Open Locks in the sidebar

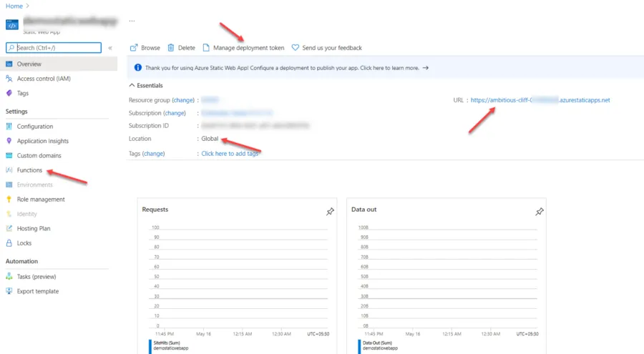pos(24,243)
